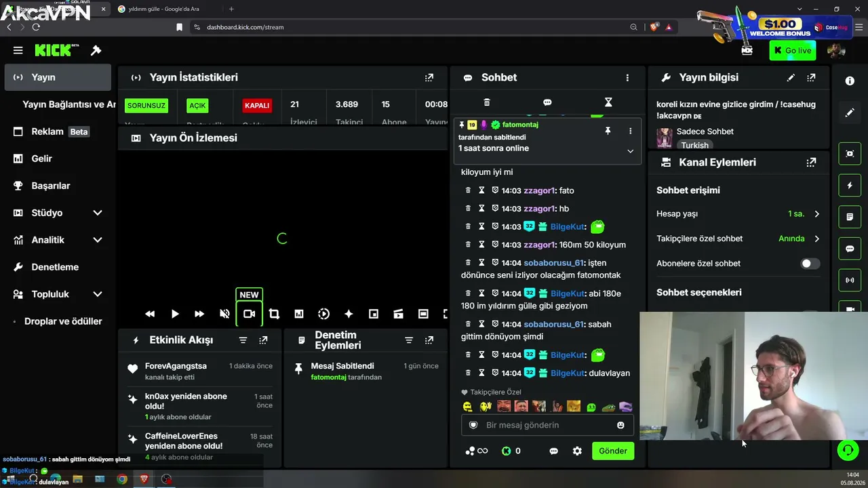
Task: Select Yayın in the sidebar
Action: 58,77
